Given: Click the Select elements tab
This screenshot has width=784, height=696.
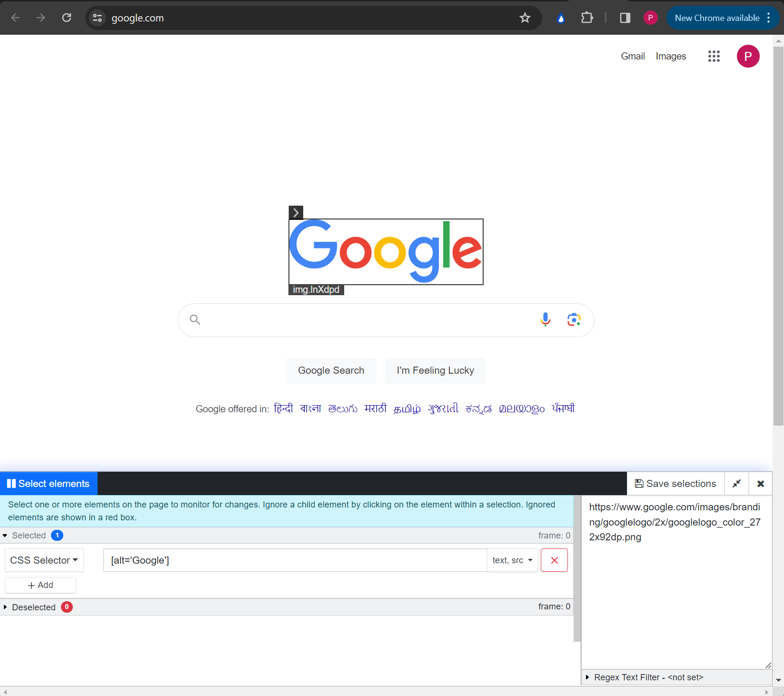Looking at the screenshot, I should coord(49,484).
